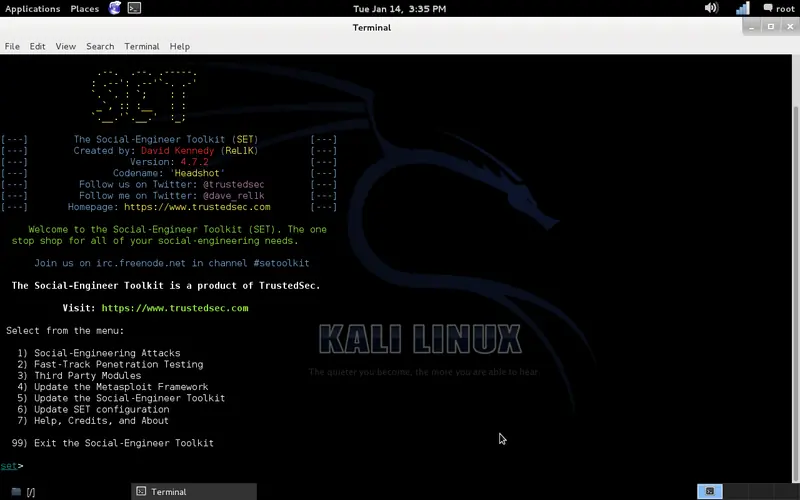Click '6) Update SET configuration' line
This screenshot has height=500, width=800.
click(x=93, y=409)
